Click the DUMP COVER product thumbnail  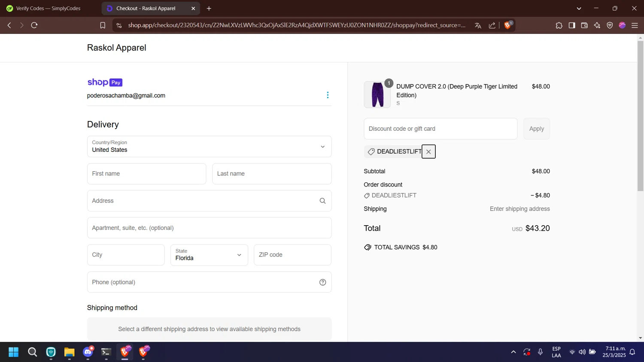pos(377,94)
